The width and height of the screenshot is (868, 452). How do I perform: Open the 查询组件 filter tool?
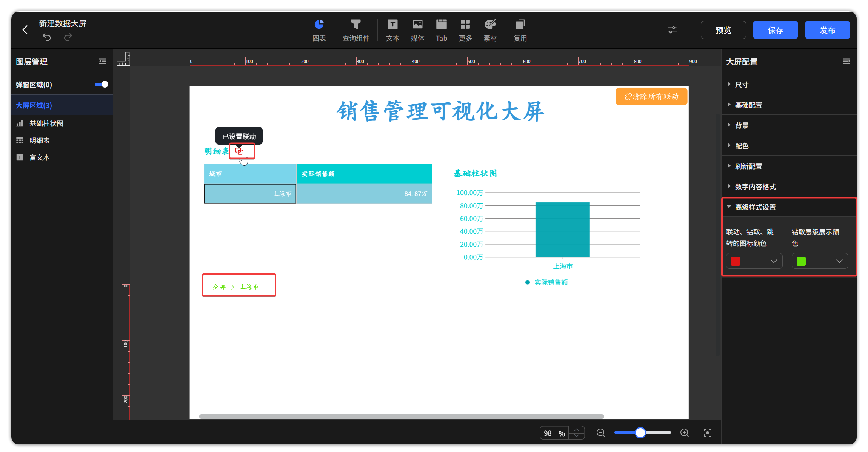356,30
